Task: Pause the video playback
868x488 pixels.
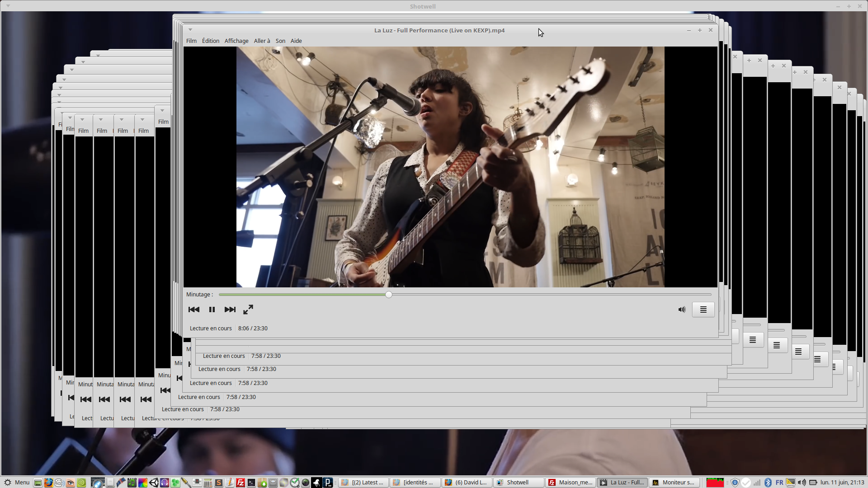Action: tap(212, 310)
